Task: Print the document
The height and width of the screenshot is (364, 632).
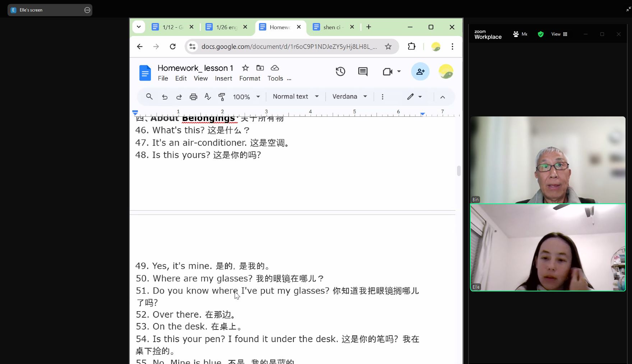Action: [193, 97]
